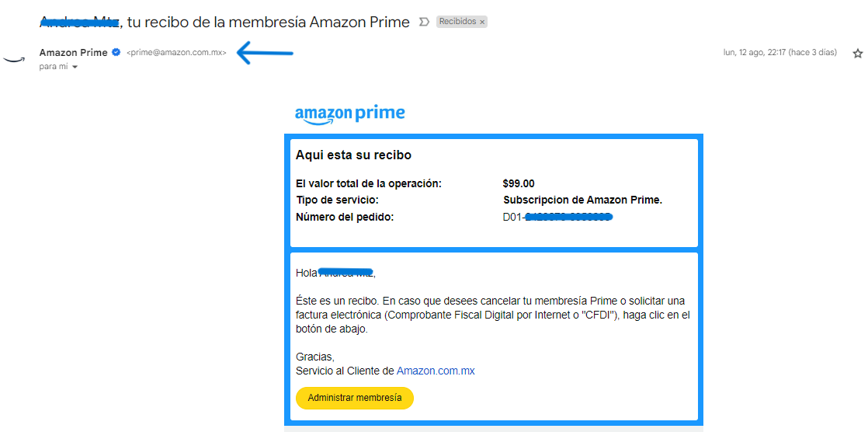
Task: Click the "lun, 12 ago, 22:17" timestamp
Action: click(779, 53)
